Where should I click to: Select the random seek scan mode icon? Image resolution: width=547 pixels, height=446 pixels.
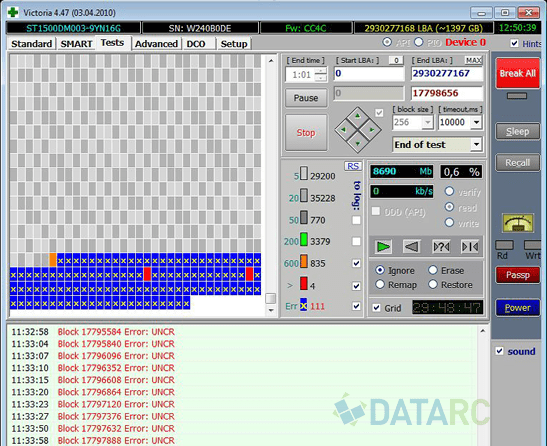(x=441, y=247)
